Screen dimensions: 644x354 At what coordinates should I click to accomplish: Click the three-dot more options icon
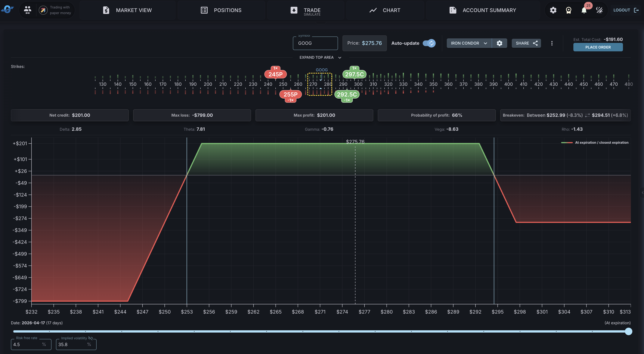552,43
